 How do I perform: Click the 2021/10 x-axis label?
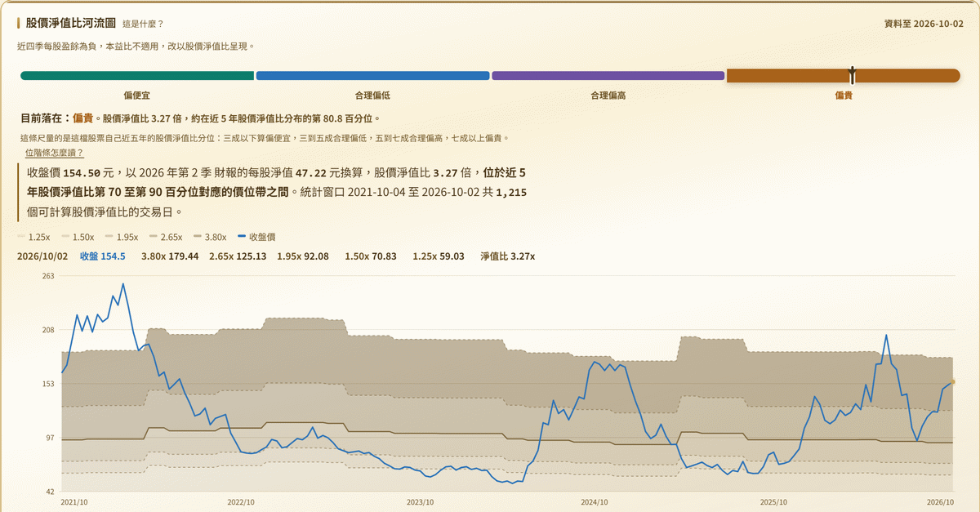[75, 502]
